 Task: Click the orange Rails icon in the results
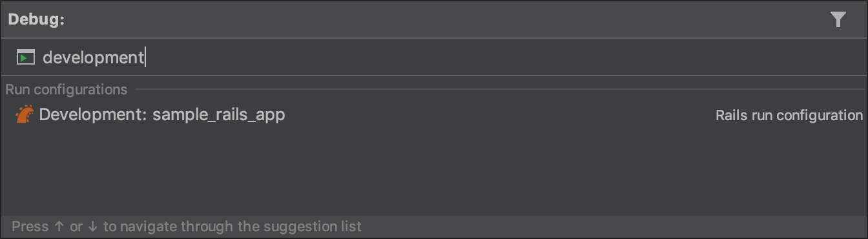point(24,114)
